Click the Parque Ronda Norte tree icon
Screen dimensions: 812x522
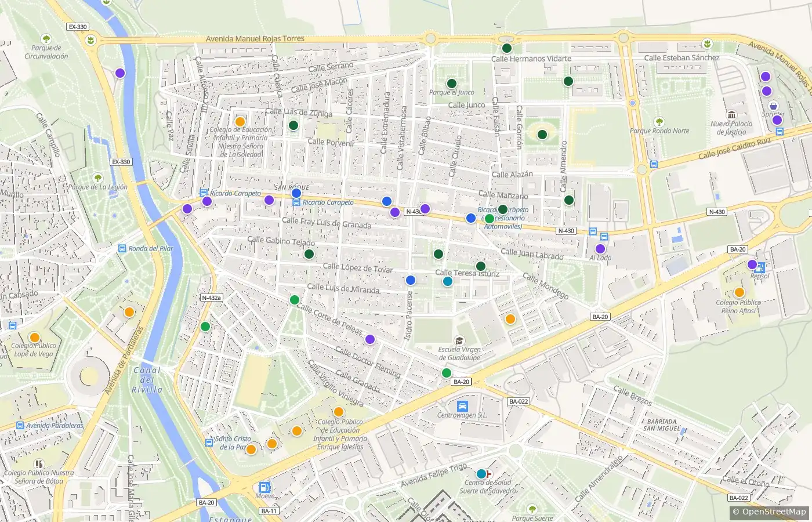pyautogui.click(x=659, y=122)
